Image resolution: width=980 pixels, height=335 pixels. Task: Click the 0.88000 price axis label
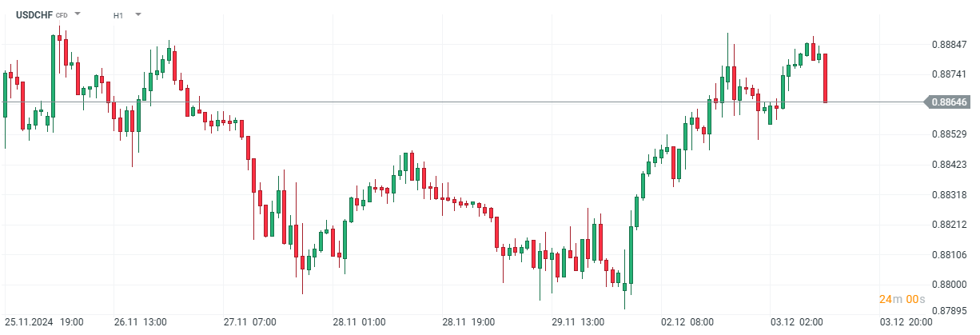(950, 285)
